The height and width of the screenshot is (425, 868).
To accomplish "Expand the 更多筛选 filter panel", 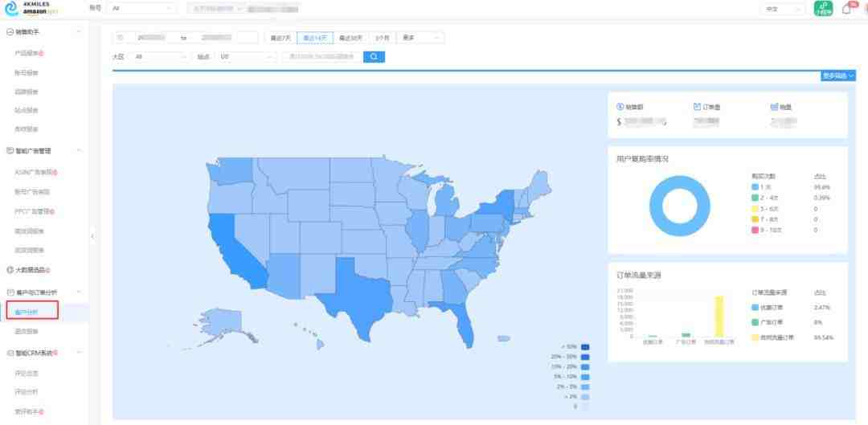I will 838,76.
